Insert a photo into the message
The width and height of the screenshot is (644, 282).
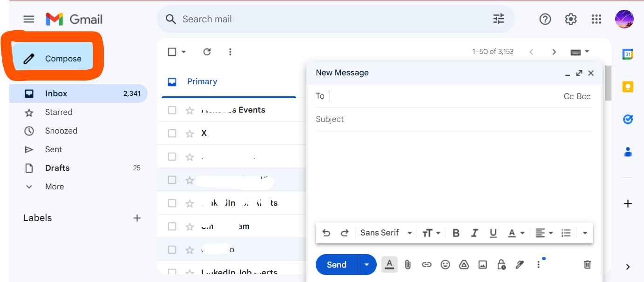(482, 264)
